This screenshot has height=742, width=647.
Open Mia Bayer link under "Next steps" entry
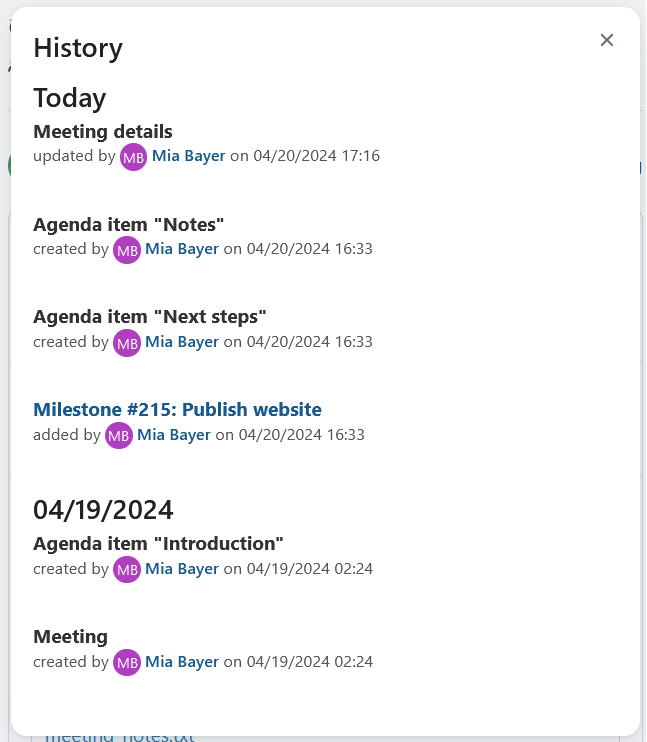[182, 342]
